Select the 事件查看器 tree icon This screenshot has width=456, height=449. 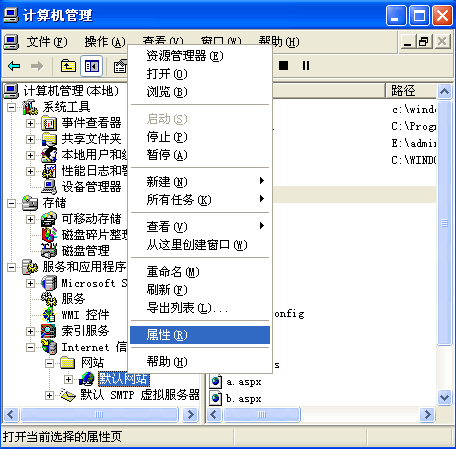point(49,123)
